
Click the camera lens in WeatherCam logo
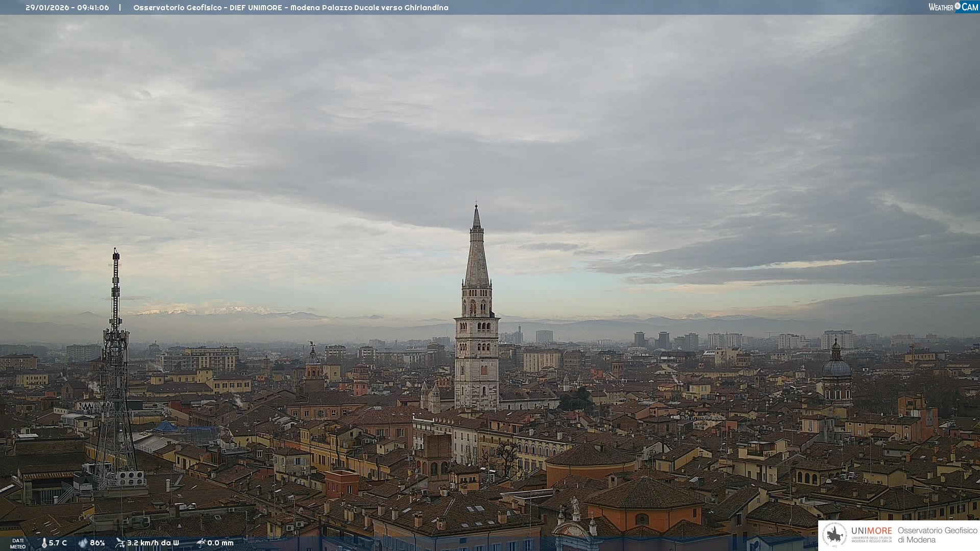coord(958,6)
